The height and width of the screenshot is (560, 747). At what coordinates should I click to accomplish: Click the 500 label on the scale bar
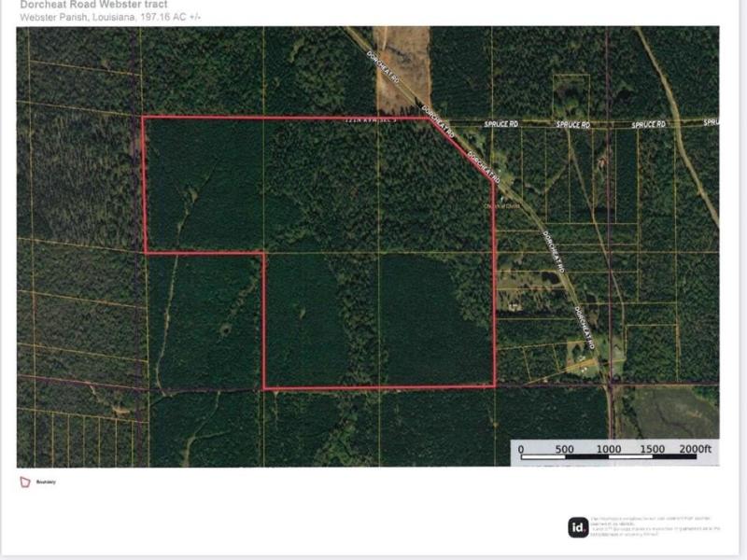[565, 449]
